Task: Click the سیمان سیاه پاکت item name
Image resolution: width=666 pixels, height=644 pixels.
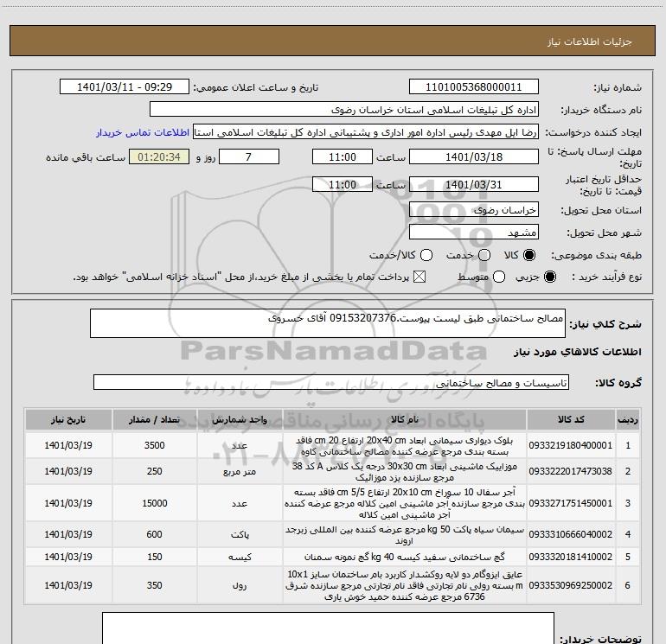Action: click(405, 535)
